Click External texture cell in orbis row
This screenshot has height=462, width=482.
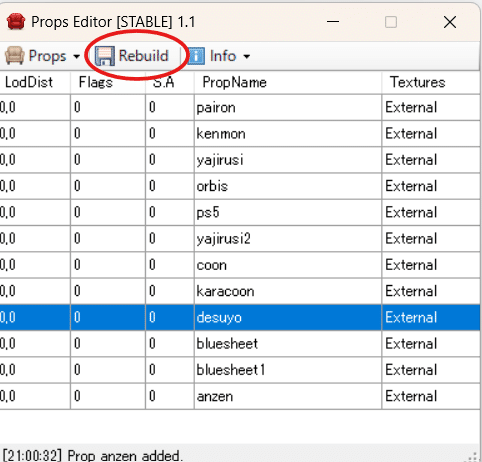click(431, 186)
